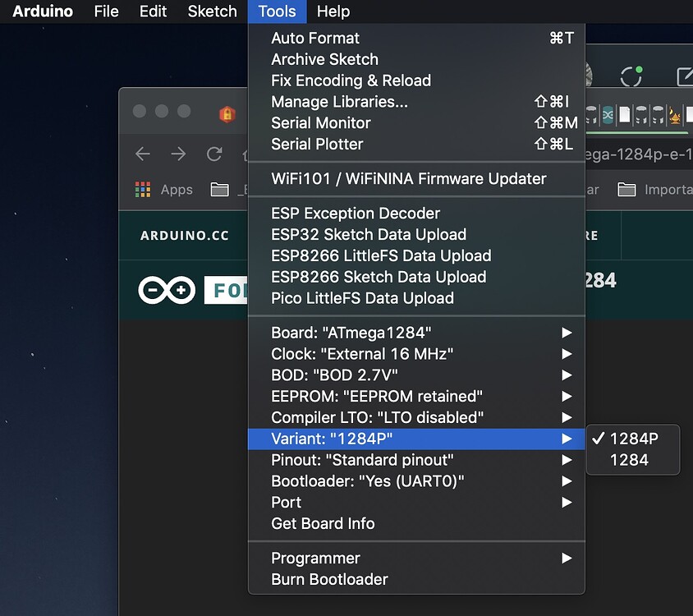Reload the browser page
The height and width of the screenshot is (616, 693).
(214, 154)
